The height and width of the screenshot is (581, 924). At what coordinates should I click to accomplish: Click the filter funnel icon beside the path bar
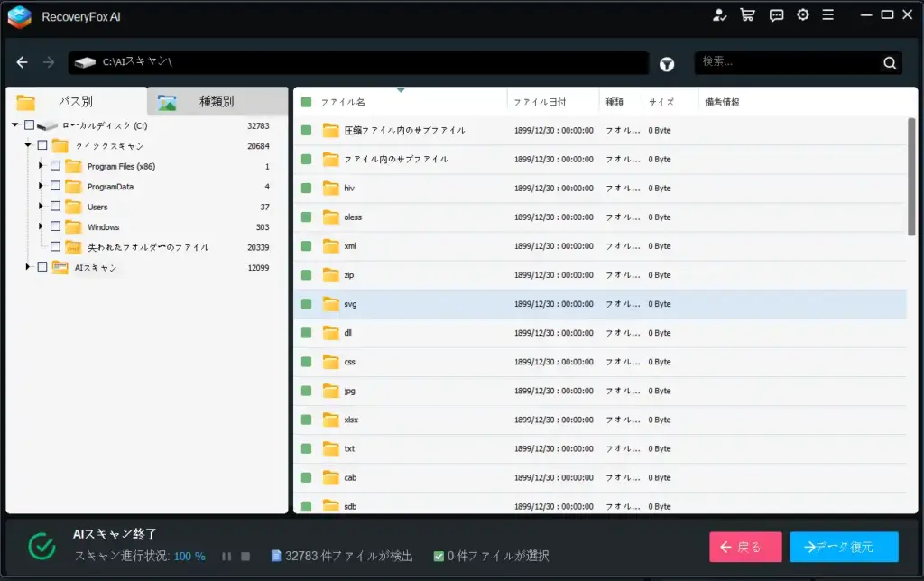(x=667, y=62)
